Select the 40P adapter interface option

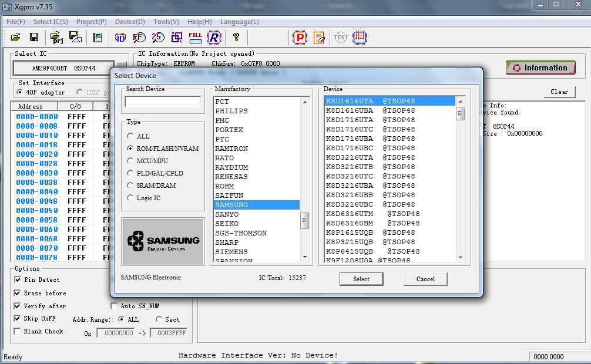pyautogui.click(x=19, y=92)
